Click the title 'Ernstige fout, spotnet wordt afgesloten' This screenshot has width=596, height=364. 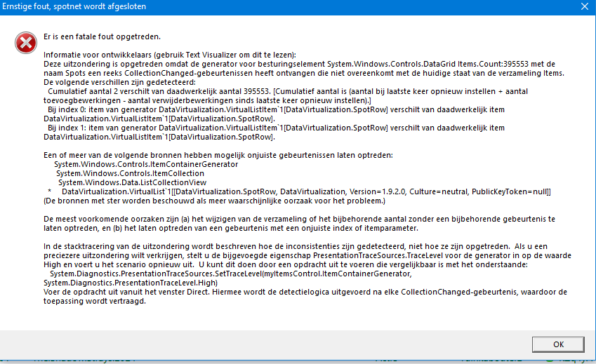click(x=74, y=6)
